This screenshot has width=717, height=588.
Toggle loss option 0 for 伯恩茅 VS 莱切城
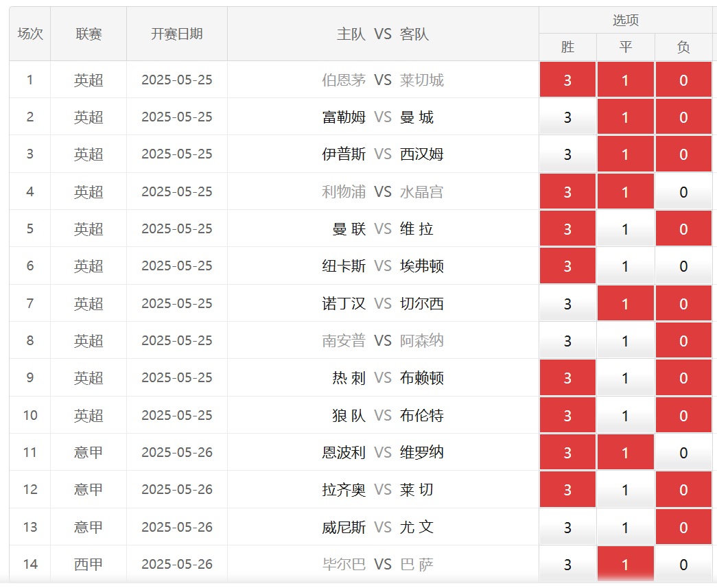(683, 80)
